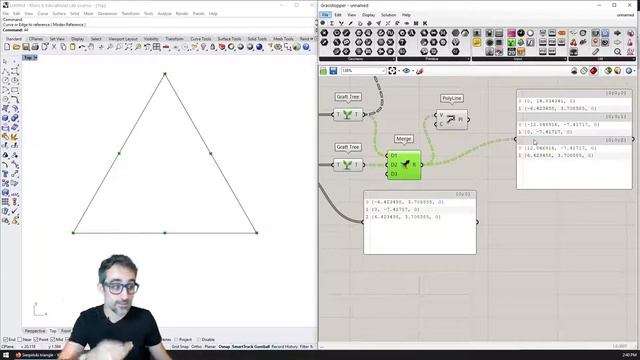Viewport: 640px width, 360px height.
Task: Open document green icon in Grasshopper canvas toolbar
Action: [x=324, y=71]
